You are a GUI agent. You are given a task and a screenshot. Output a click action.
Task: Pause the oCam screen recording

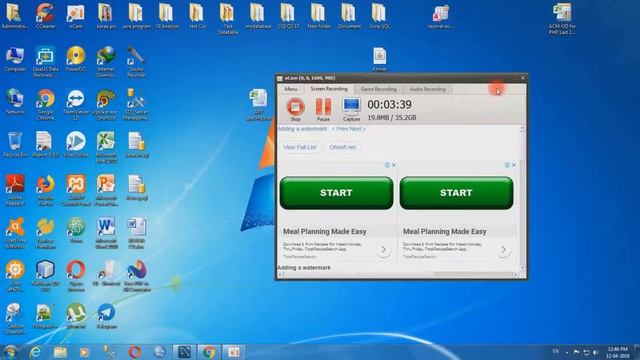click(323, 109)
